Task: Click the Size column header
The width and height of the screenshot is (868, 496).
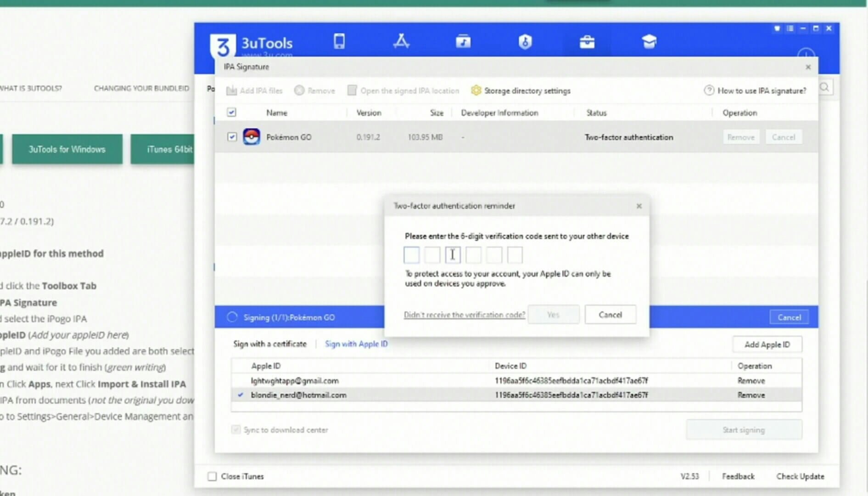Action: (437, 113)
